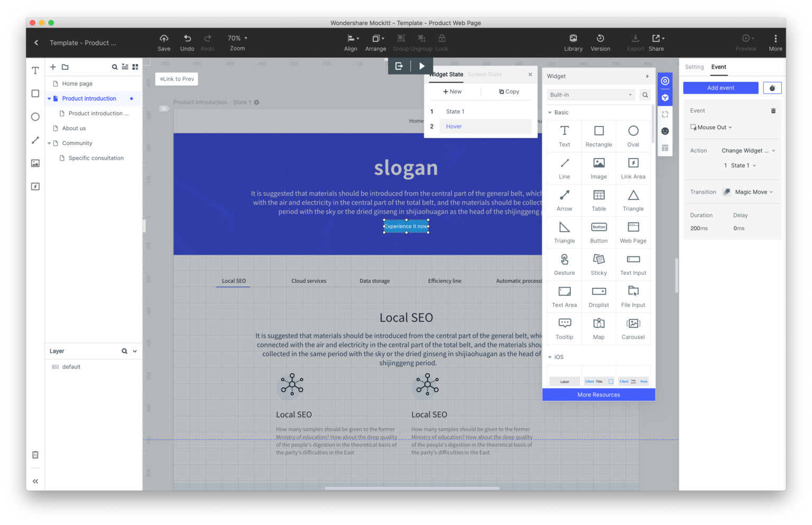Screen dimensions: 812x525
Task: Insert an Oval widget
Action: 633,136
